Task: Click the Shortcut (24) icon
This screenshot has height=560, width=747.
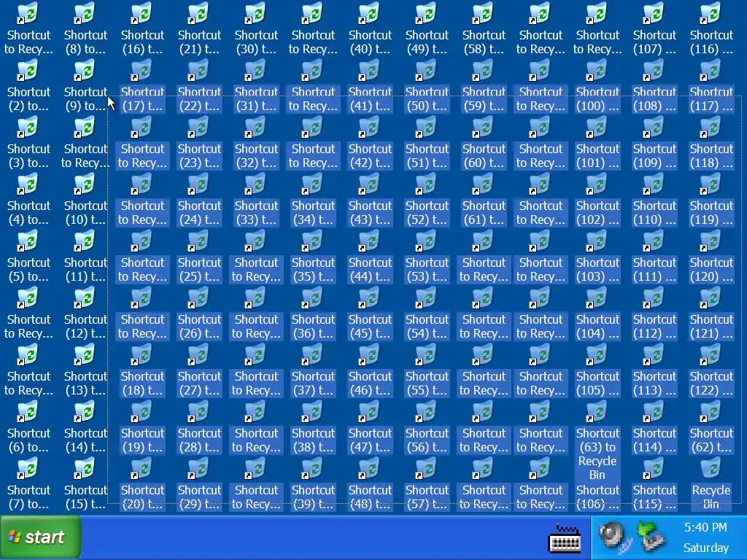Action: pyautogui.click(x=199, y=184)
